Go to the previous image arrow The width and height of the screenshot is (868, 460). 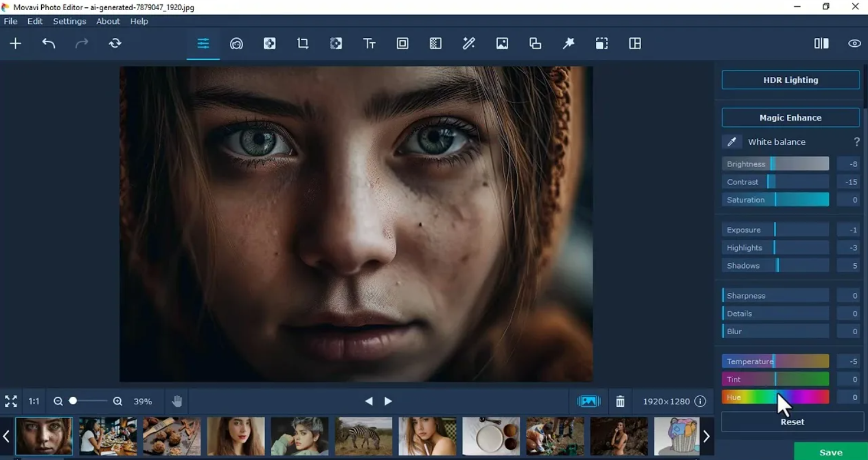(x=369, y=401)
